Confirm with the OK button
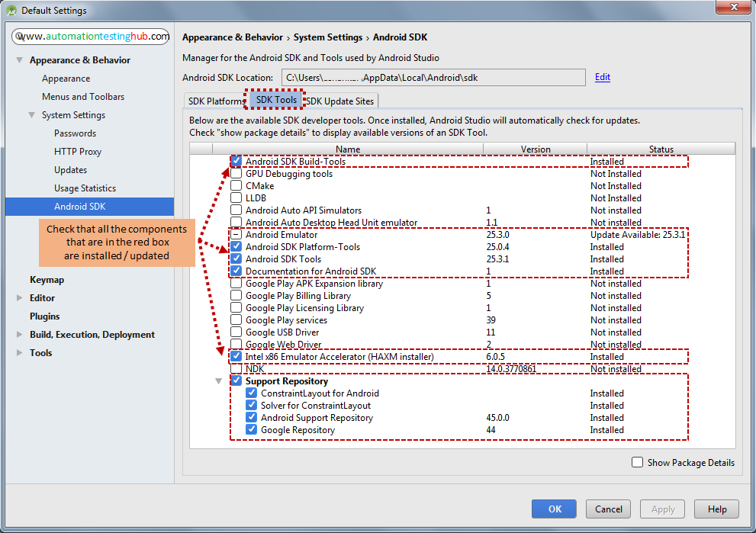The image size is (756, 533). pos(554,509)
